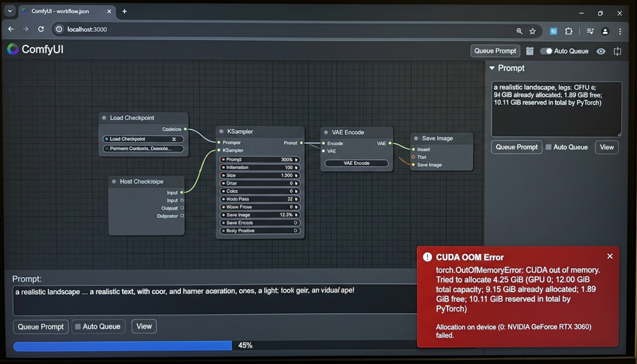View site information icon next to localhost:3000
This screenshot has width=637, height=364.
pos(59,29)
